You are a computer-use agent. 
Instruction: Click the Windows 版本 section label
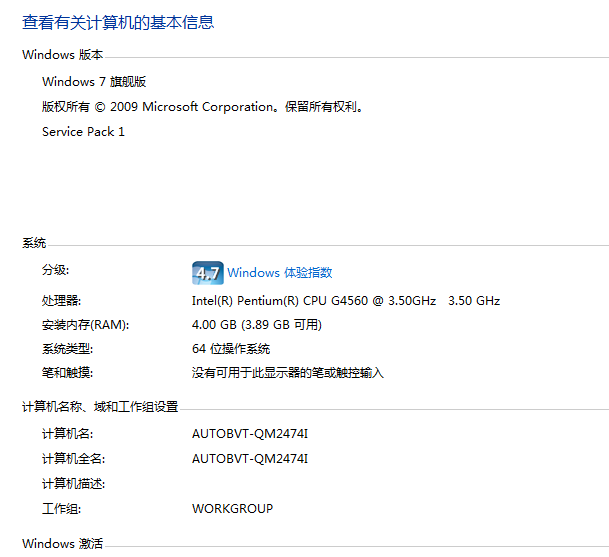coord(63,55)
